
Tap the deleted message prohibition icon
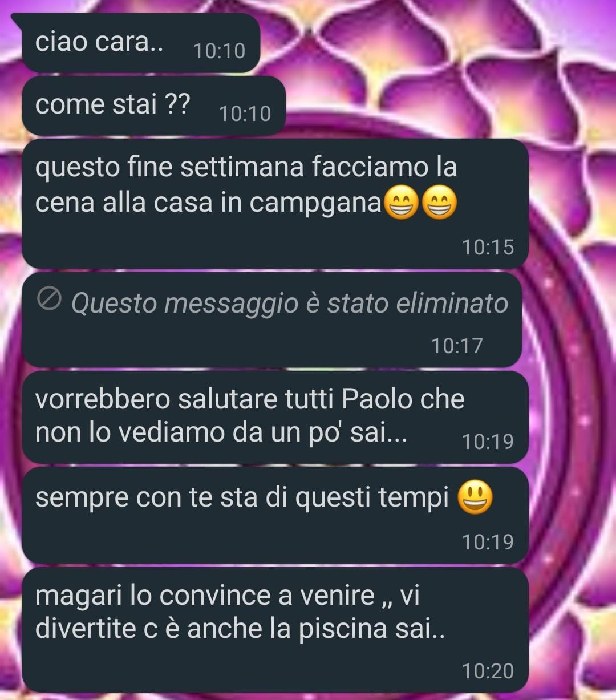[x=49, y=300]
